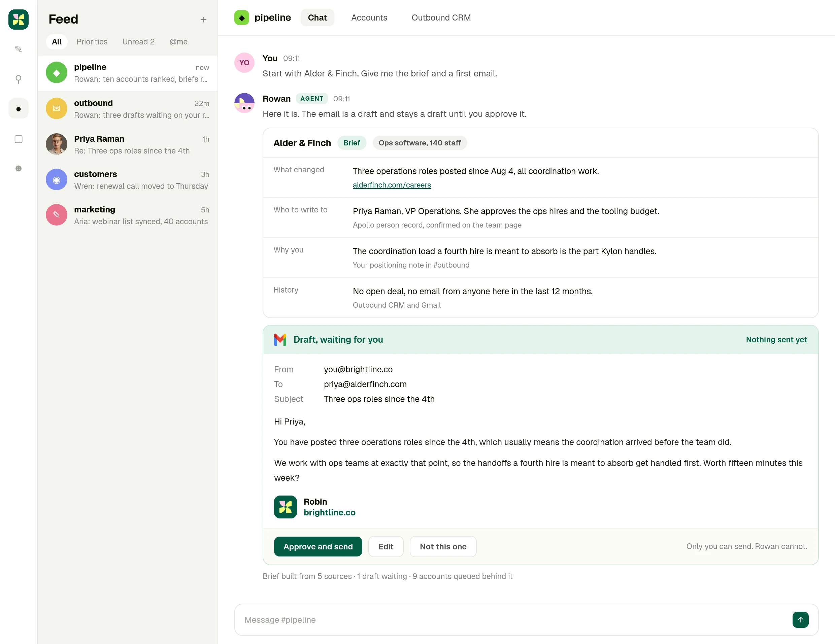Screen dimensions: 835x644
Task: Reject draft with Not this one
Action: (443, 546)
